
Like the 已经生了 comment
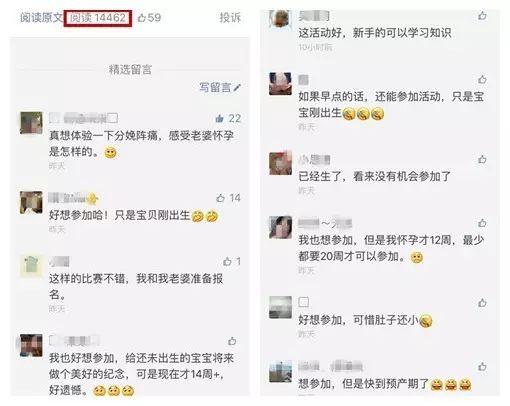482,159
